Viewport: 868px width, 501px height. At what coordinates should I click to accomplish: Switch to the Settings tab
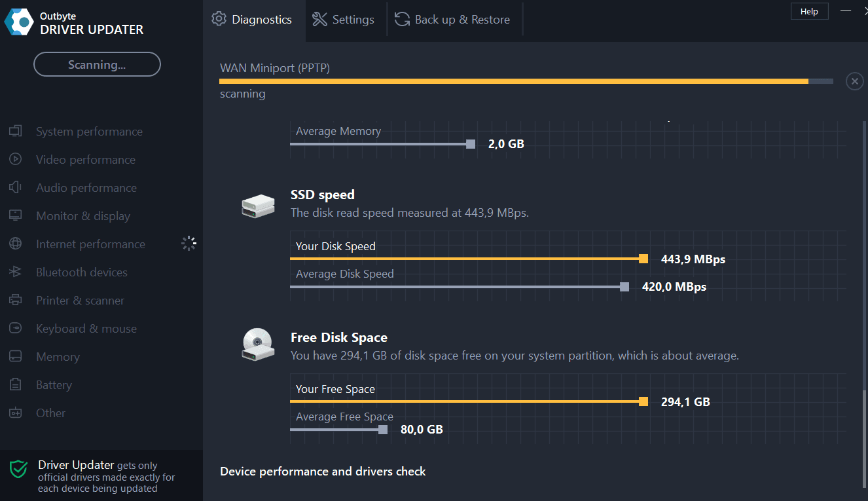pos(344,20)
